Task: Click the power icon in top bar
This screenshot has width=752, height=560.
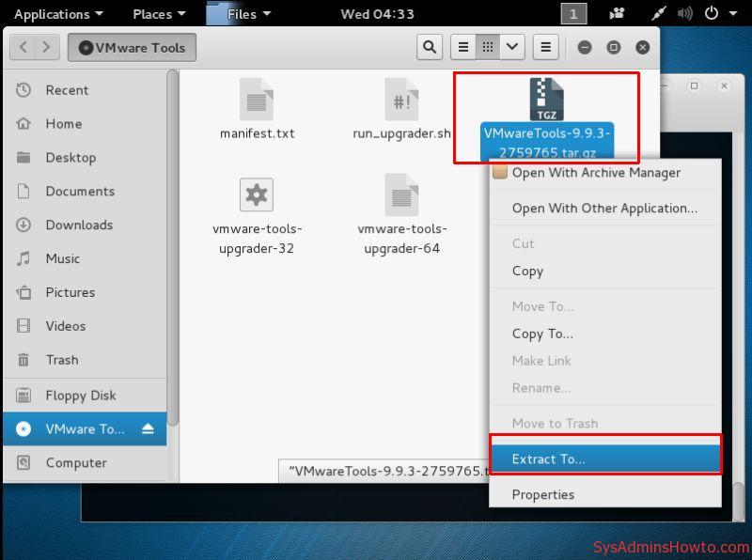Action: tap(712, 13)
